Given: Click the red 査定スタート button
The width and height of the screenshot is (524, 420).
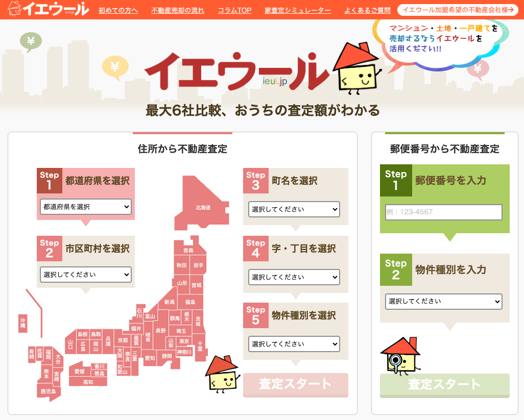Looking at the screenshot, I should (x=295, y=385).
